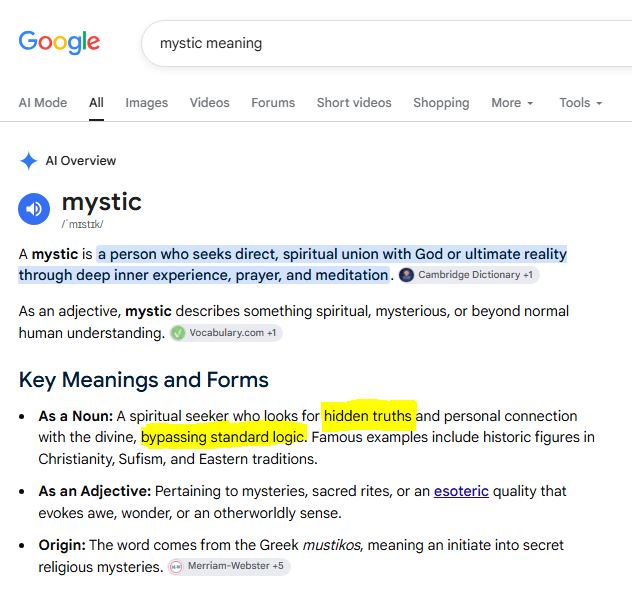
Task: Follow the esoteric hyperlink
Action: click(461, 491)
